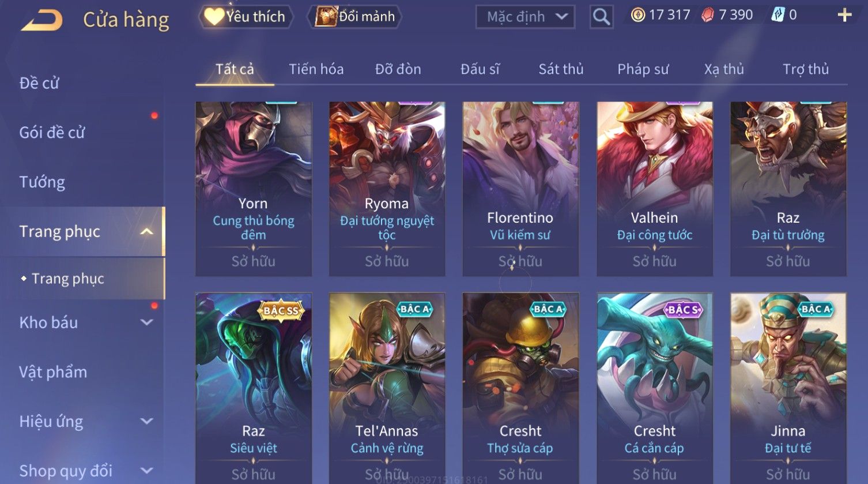Click the blue voucher currency icon

pos(778,15)
